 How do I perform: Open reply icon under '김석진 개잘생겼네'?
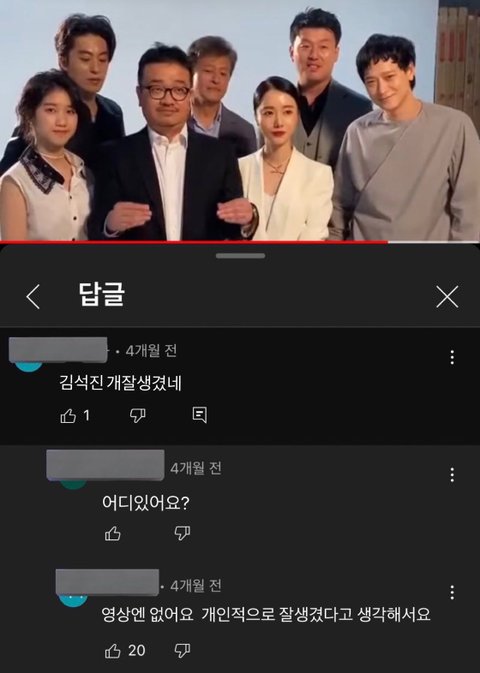(x=200, y=415)
